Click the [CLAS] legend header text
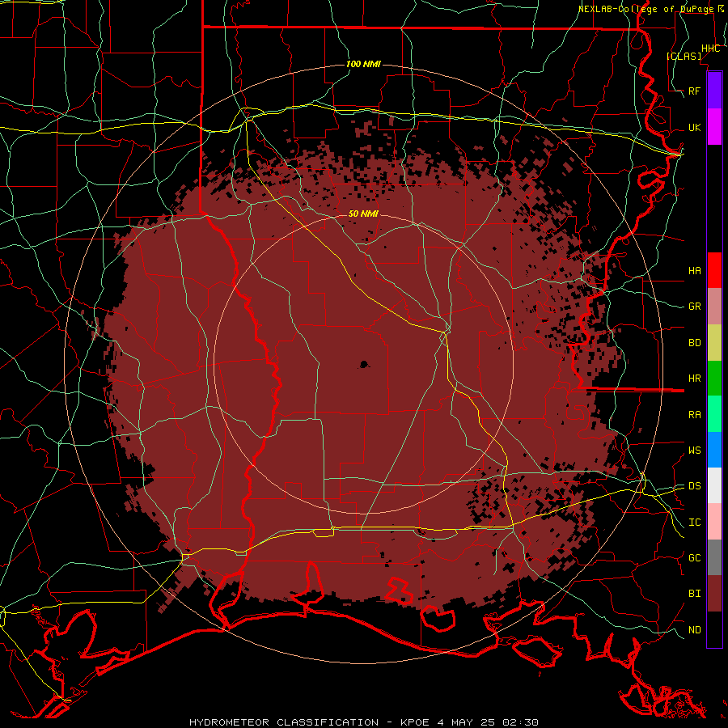The image size is (728, 728). click(x=684, y=56)
